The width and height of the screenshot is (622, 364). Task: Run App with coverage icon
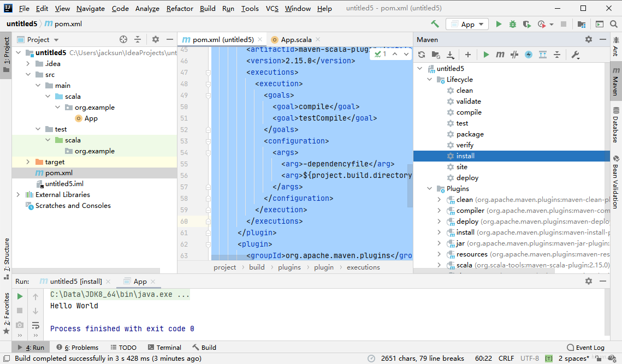tap(527, 24)
